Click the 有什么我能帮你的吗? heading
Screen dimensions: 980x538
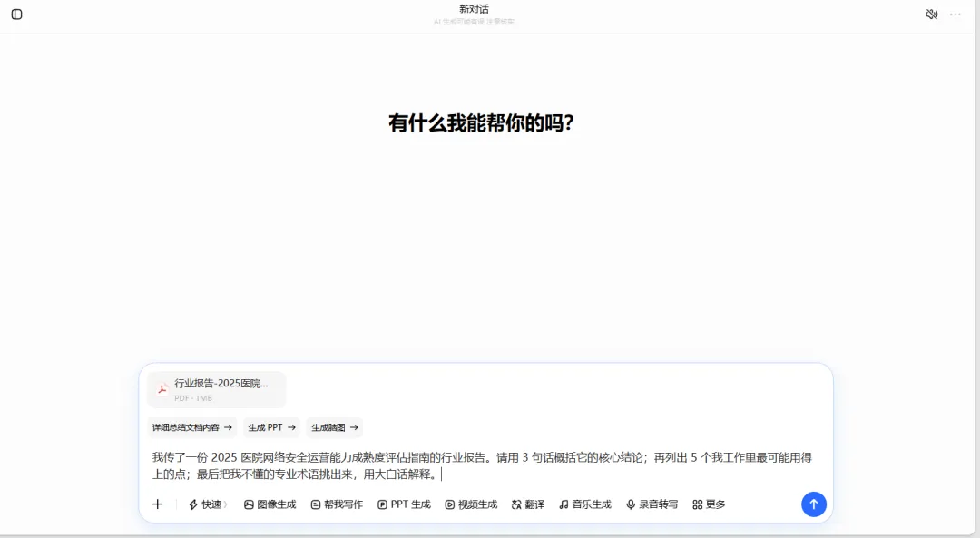(481, 123)
